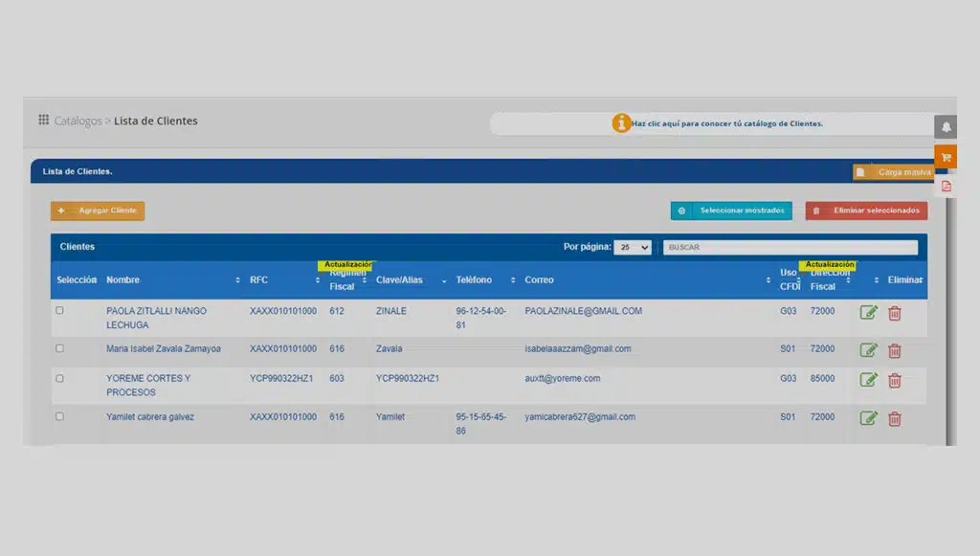The image size is (980, 556).
Task: Open the notifications bell icon
Action: coord(946,125)
